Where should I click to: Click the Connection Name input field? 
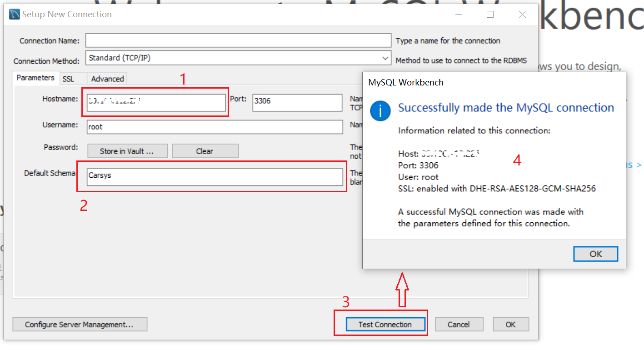click(x=238, y=40)
